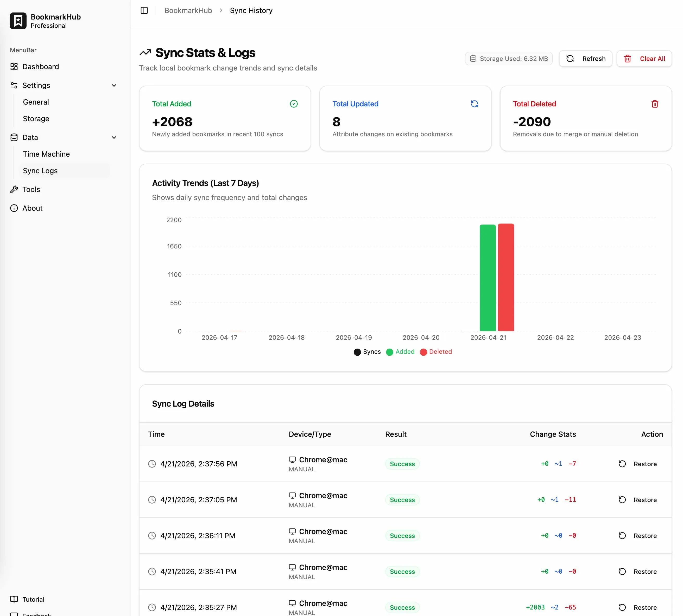Click the clock icon beside the 2:37:56 PM entry

152,464
